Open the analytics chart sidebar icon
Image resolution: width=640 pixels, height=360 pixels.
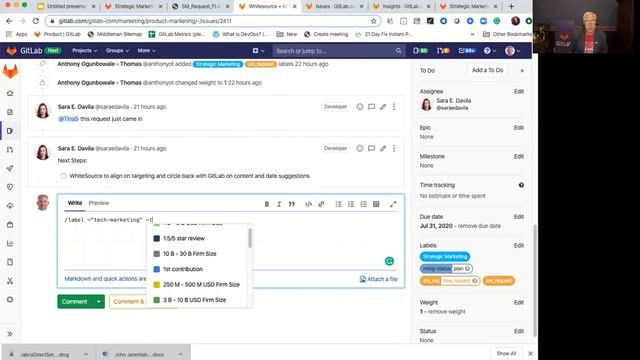pos(10,243)
